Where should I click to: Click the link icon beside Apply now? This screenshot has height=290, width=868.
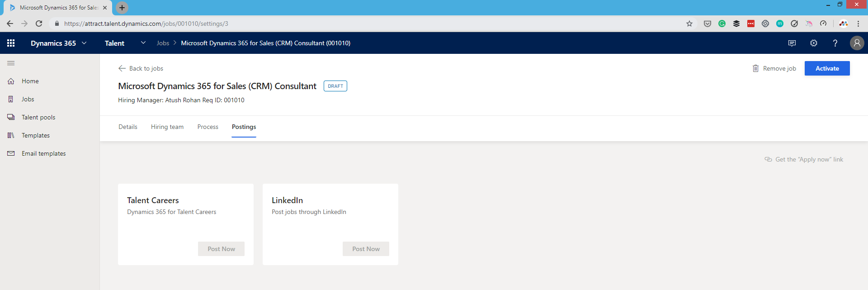pos(768,159)
